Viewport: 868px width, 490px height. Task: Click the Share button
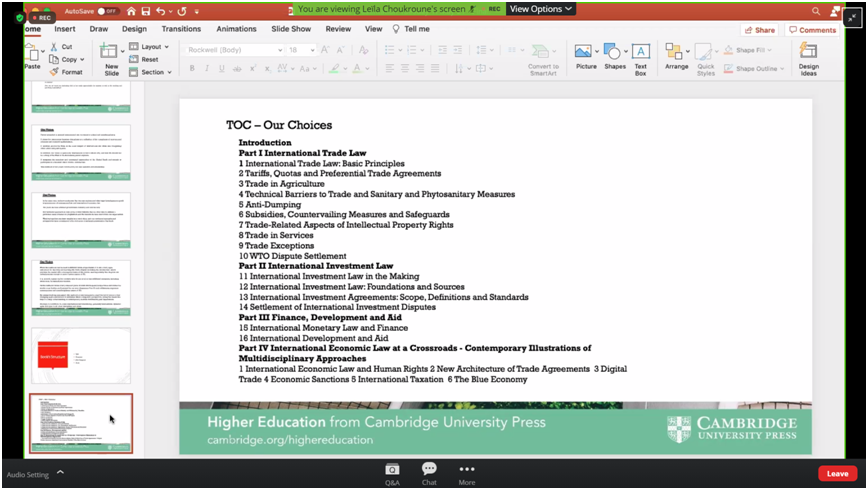click(x=759, y=30)
